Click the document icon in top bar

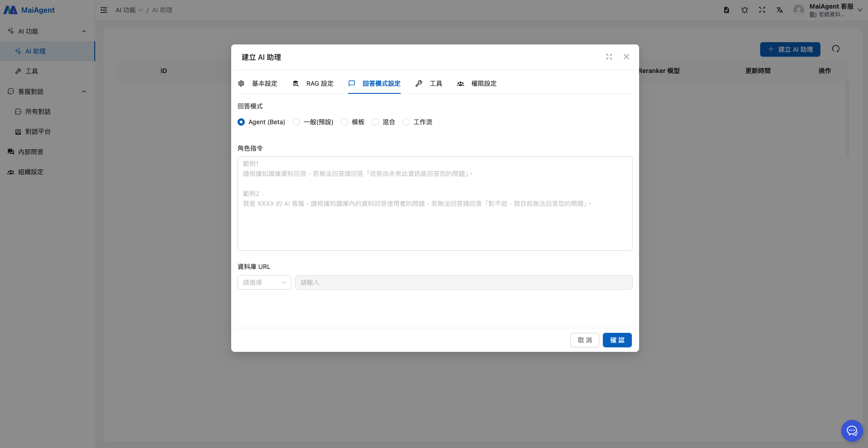[x=727, y=10]
